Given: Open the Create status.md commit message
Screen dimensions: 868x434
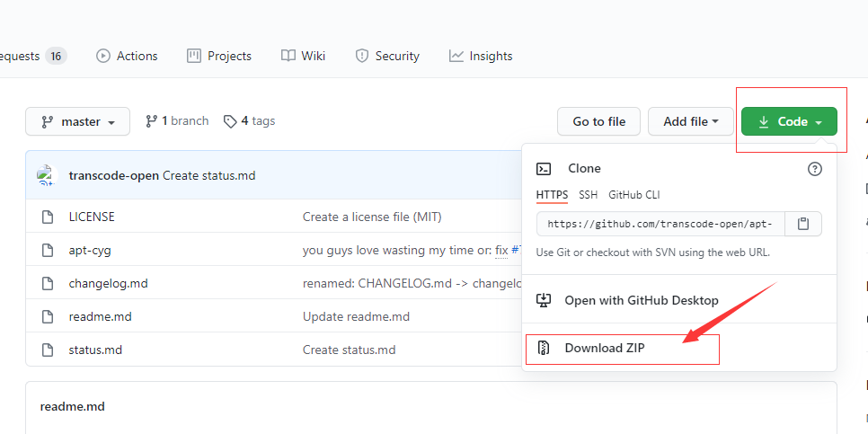Looking at the screenshot, I should coord(209,175).
